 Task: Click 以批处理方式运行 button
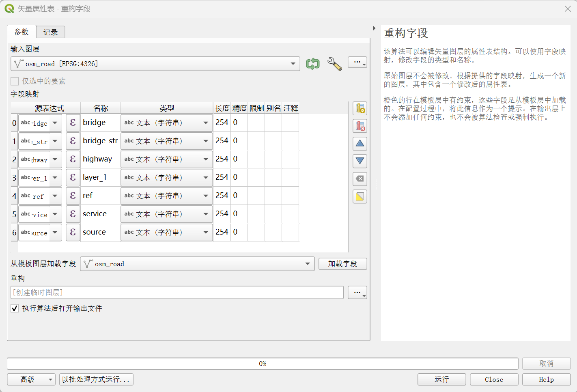pos(96,379)
